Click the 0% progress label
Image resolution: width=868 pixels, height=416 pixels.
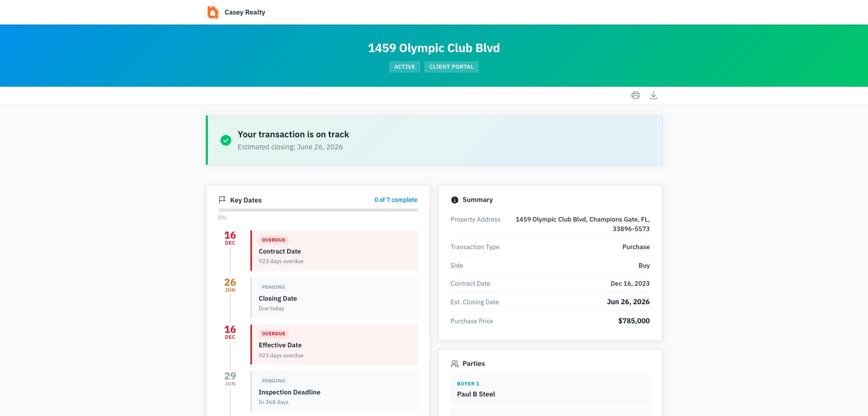[222, 218]
